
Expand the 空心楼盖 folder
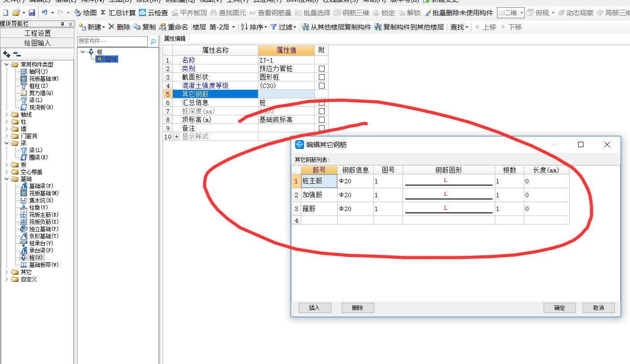(6, 172)
